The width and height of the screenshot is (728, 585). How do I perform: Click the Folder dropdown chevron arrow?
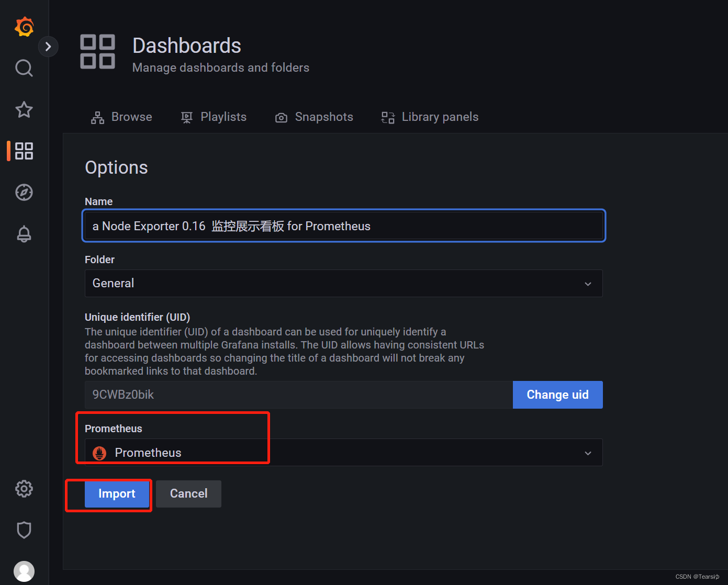(x=588, y=284)
